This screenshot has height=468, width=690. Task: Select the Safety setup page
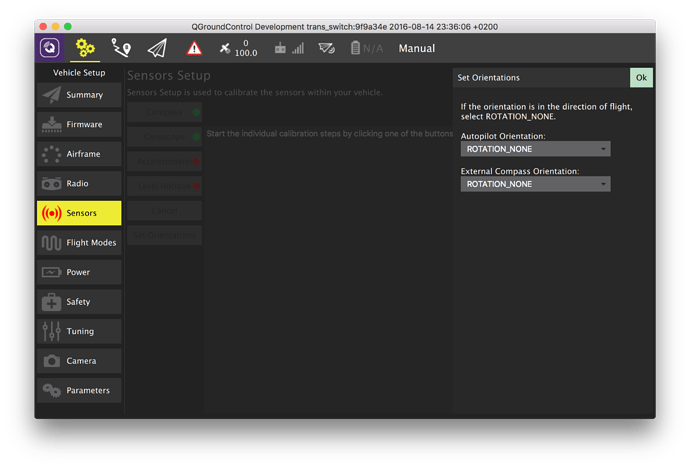point(79,302)
